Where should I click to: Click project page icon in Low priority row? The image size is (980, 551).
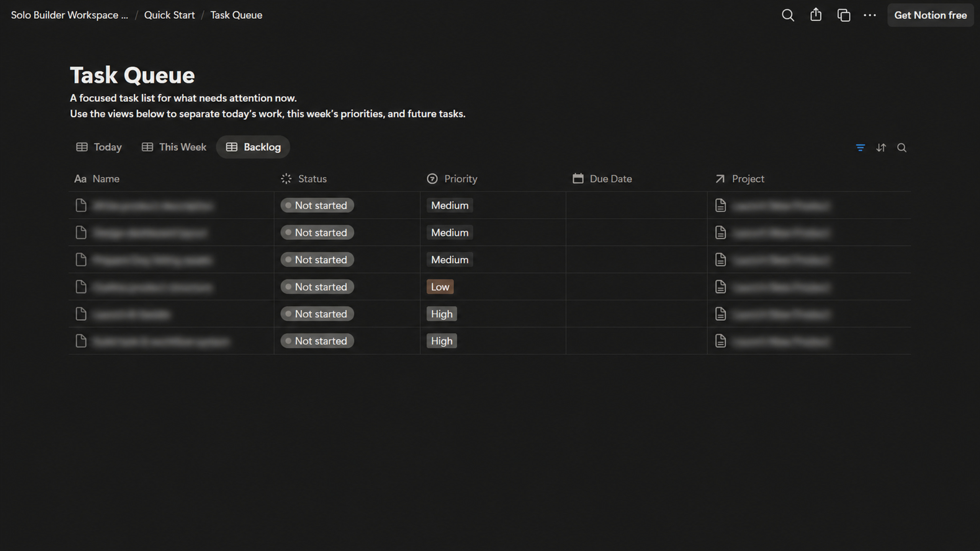[x=720, y=287]
